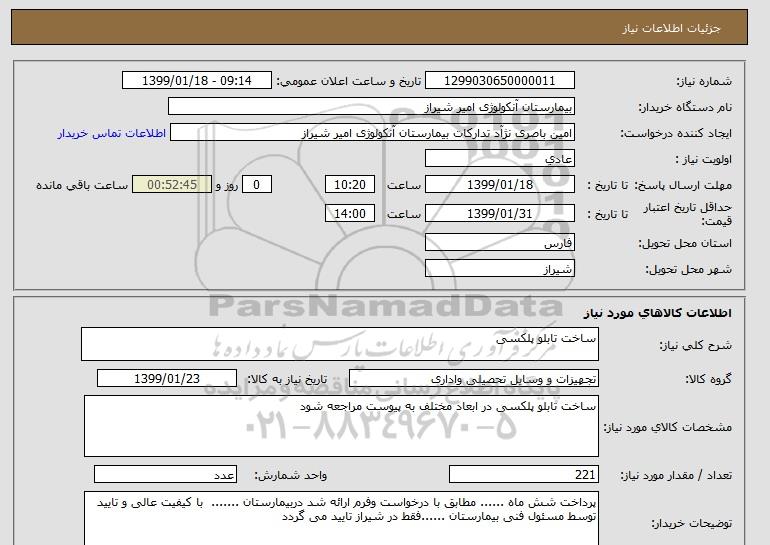Select the goods group field تجهیزات و وسایل تحصیلی واداری

pos(473,379)
